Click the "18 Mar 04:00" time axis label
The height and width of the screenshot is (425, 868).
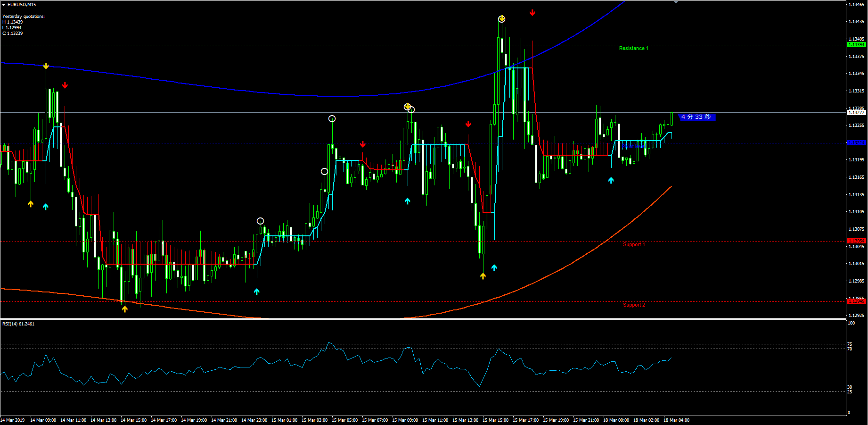click(x=676, y=420)
